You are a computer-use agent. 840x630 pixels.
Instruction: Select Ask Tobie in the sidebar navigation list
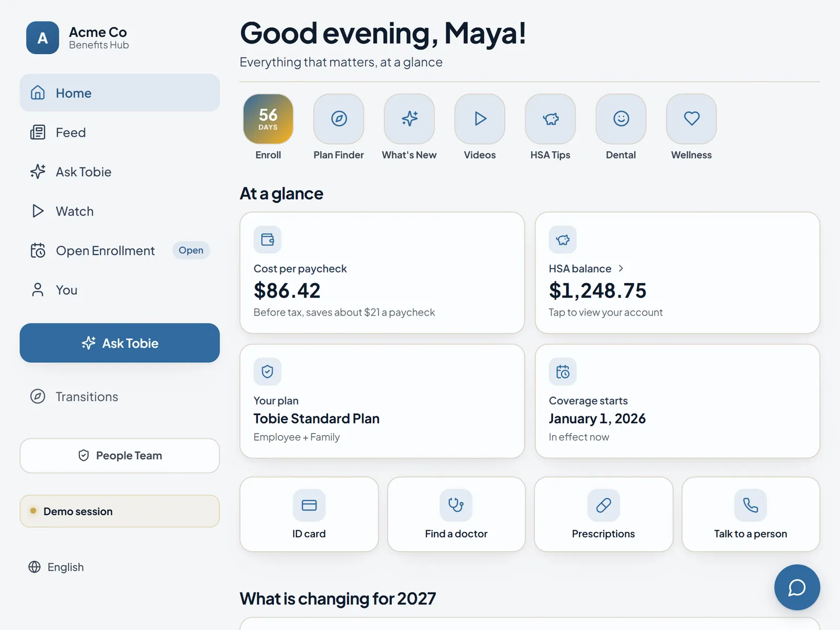coord(120,172)
